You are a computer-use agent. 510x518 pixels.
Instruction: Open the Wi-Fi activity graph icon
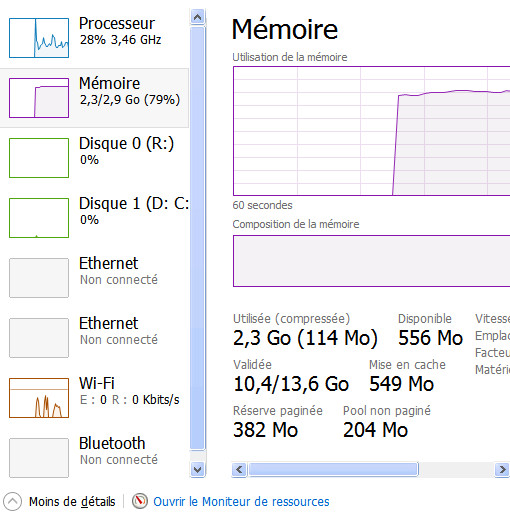(x=39, y=398)
